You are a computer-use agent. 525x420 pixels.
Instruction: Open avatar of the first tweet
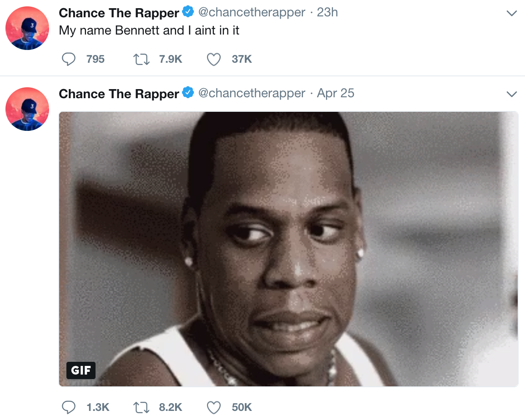pos(27,28)
